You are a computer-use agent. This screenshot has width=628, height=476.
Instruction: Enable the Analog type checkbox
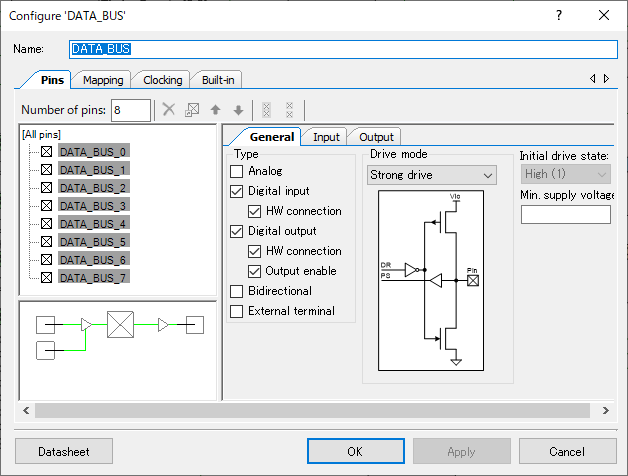tap(236, 171)
